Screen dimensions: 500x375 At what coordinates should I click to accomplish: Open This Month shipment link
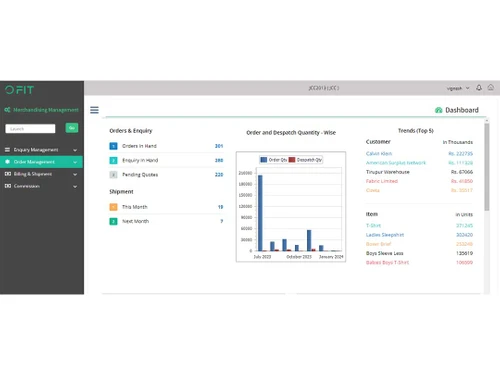pos(135,207)
